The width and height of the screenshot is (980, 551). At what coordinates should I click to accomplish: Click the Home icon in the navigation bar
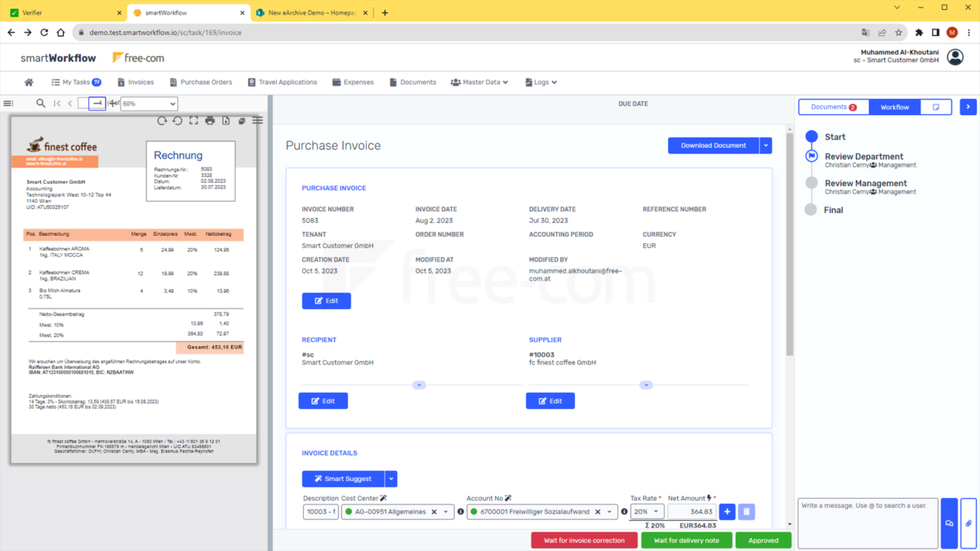click(x=30, y=82)
